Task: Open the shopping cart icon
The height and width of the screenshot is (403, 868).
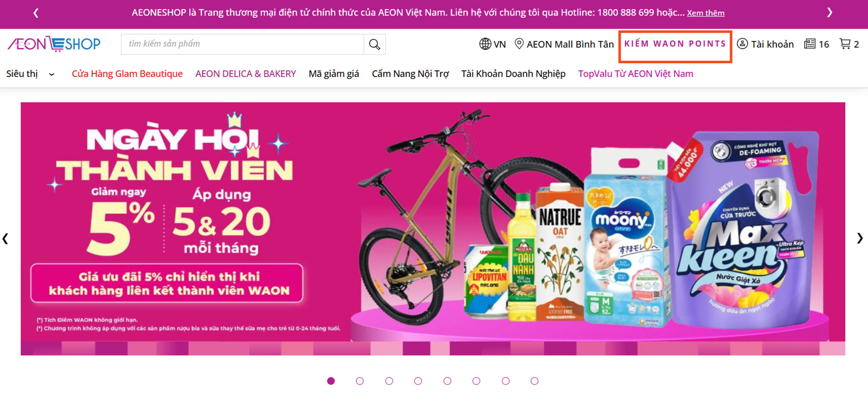Action: click(845, 44)
